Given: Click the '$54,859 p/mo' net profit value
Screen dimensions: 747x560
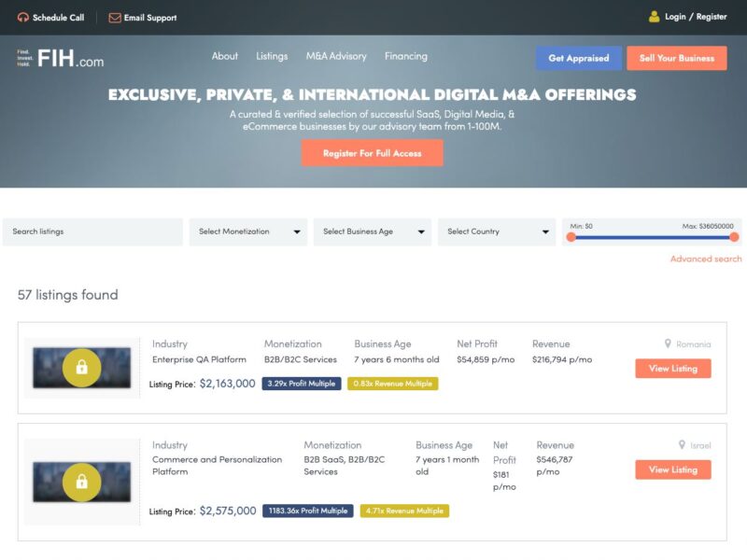Looking at the screenshot, I should (x=486, y=359).
